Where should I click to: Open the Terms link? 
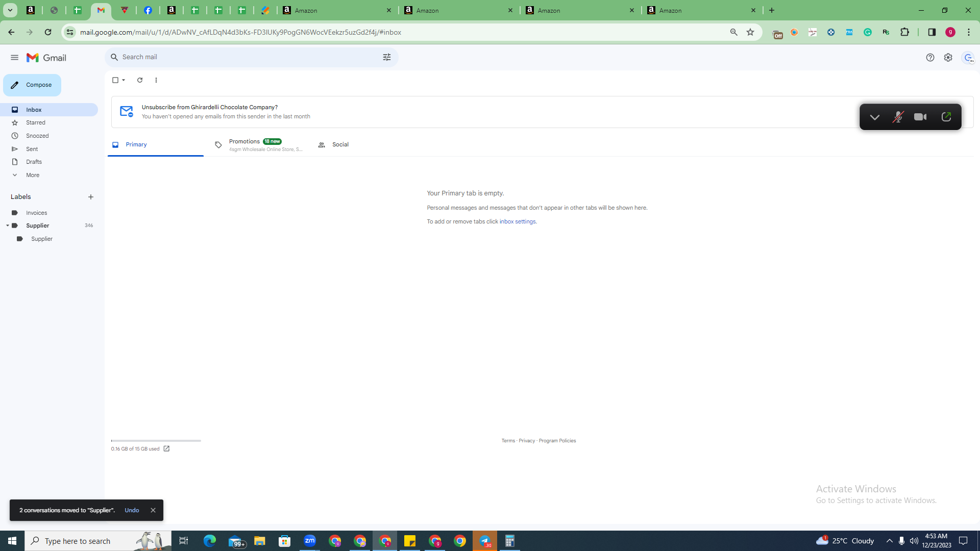[x=508, y=441]
